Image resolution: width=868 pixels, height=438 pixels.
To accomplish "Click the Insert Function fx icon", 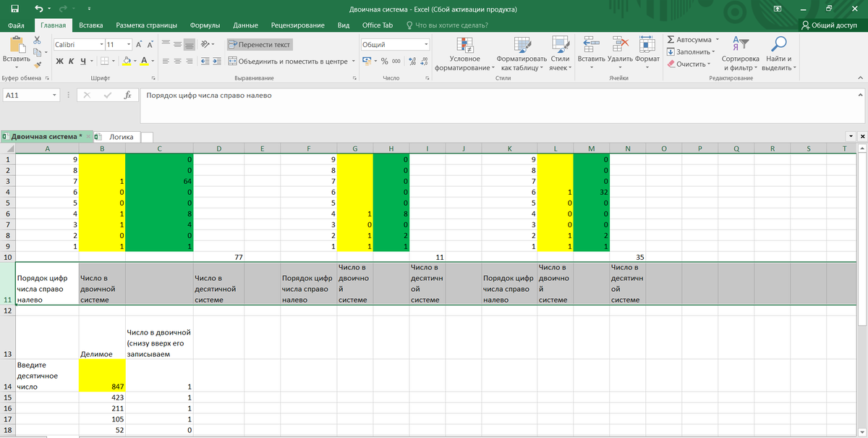I will click(127, 95).
